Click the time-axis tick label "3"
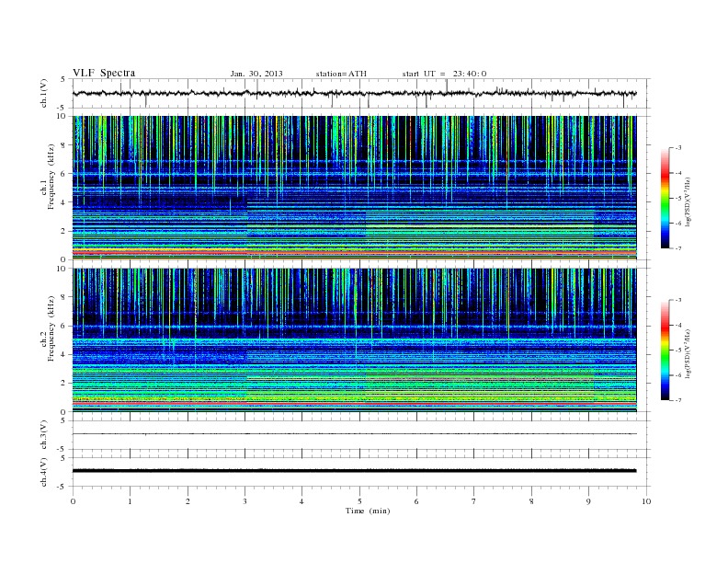 pyautogui.click(x=245, y=501)
